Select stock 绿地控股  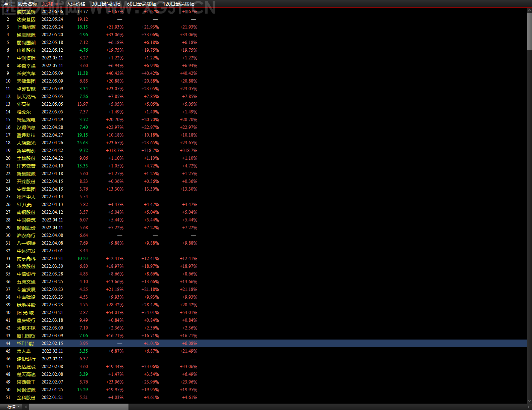point(26,305)
